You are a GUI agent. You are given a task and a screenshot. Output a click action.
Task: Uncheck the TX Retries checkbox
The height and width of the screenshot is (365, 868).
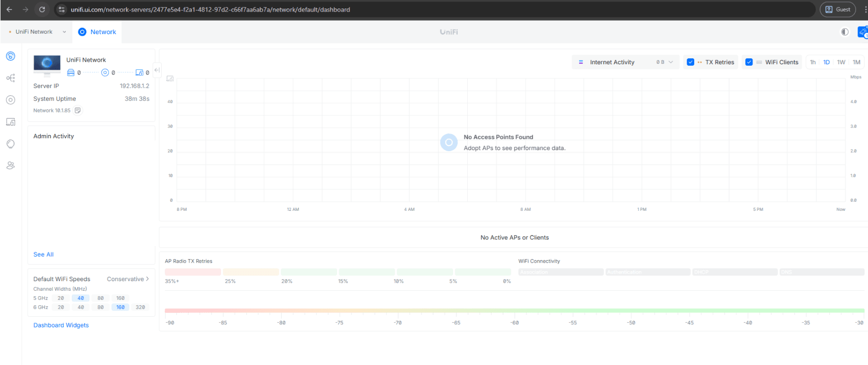(690, 62)
